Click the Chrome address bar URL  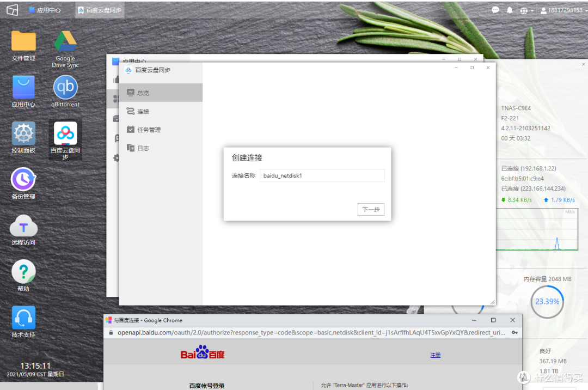[x=311, y=333]
